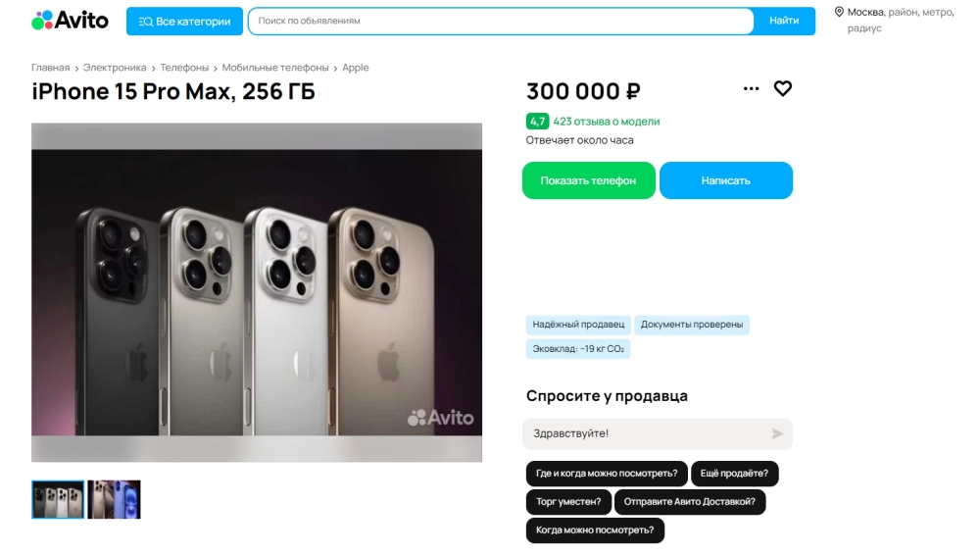
Task: Open '423 отзыва о модели' reviews
Action: [x=606, y=122]
